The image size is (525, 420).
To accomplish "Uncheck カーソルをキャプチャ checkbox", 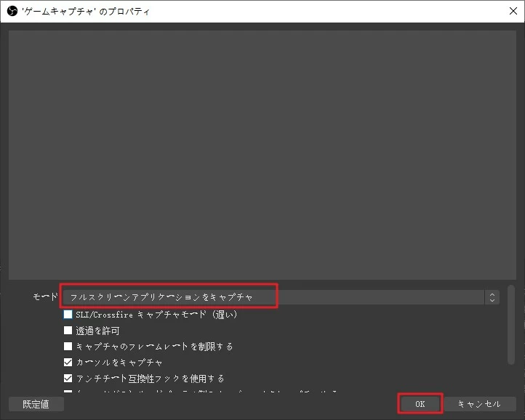I will 68,363.
